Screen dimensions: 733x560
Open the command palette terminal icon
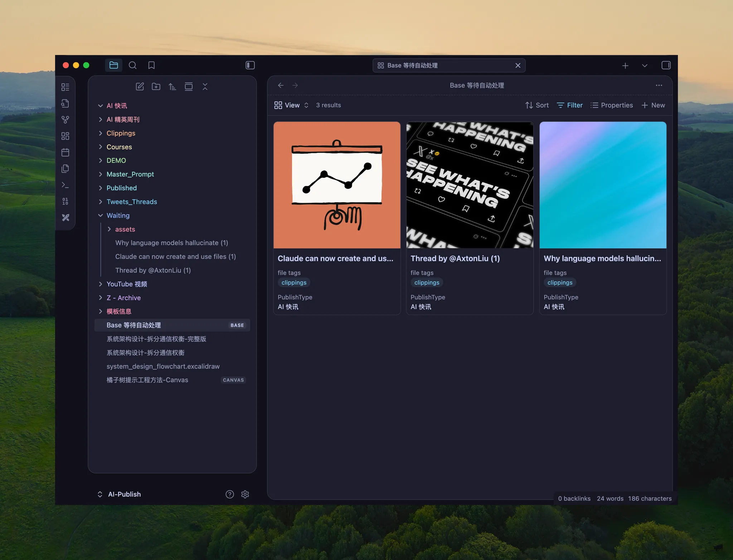pos(65,185)
